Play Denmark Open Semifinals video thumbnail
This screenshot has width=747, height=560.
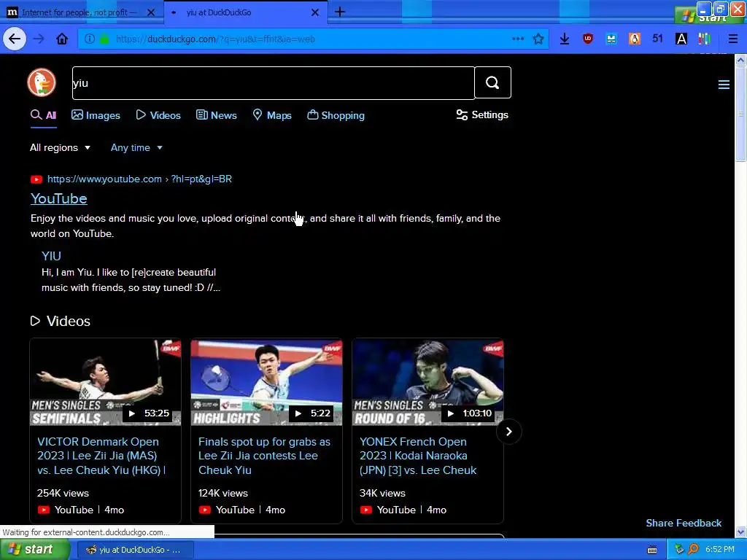point(105,382)
